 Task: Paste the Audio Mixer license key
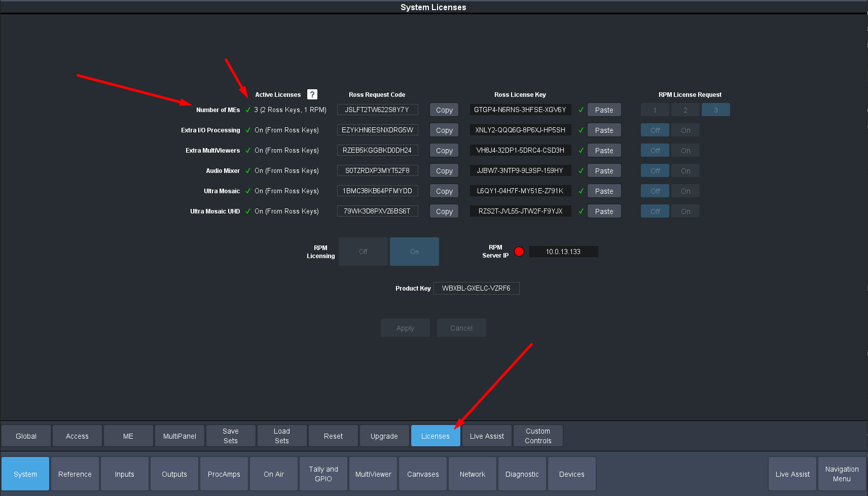604,170
